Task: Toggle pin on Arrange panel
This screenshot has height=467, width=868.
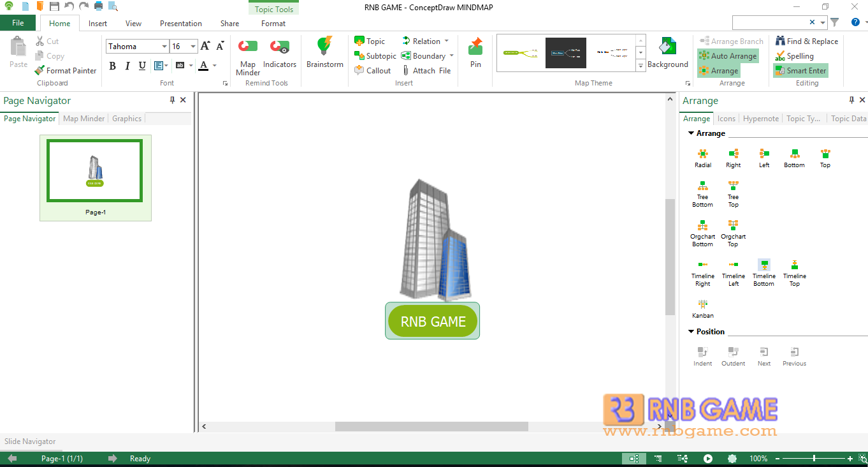Action: pos(851,100)
